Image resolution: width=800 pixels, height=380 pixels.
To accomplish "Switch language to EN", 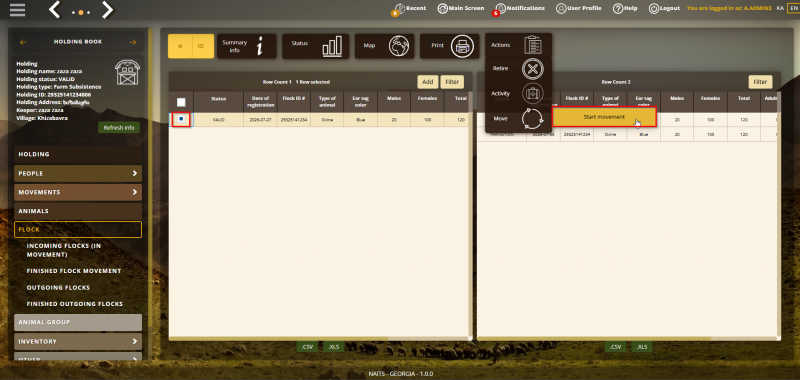I will click(793, 8).
